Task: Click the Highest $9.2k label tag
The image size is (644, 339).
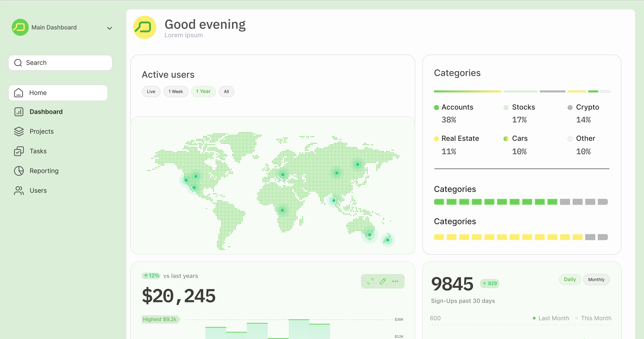Action: [x=160, y=319]
